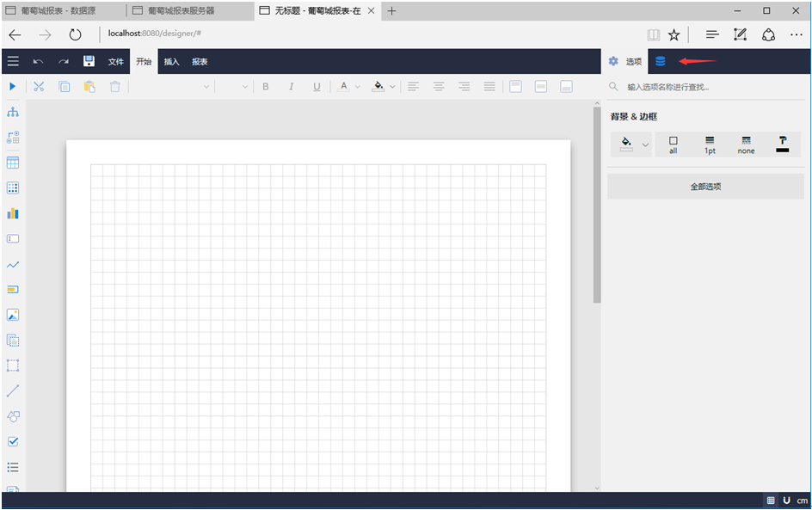The image size is (812, 510).
Task: Expand background color dropdown in options panel
Action: tap(645, 144)
